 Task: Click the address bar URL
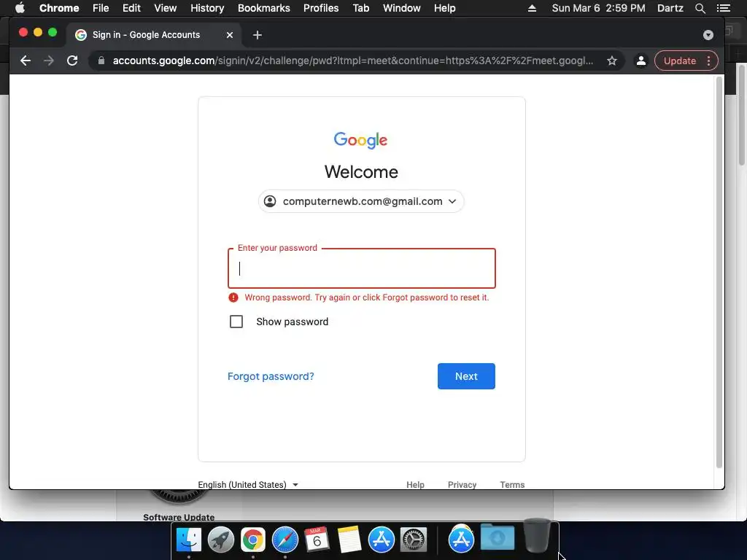coord(353,61)
